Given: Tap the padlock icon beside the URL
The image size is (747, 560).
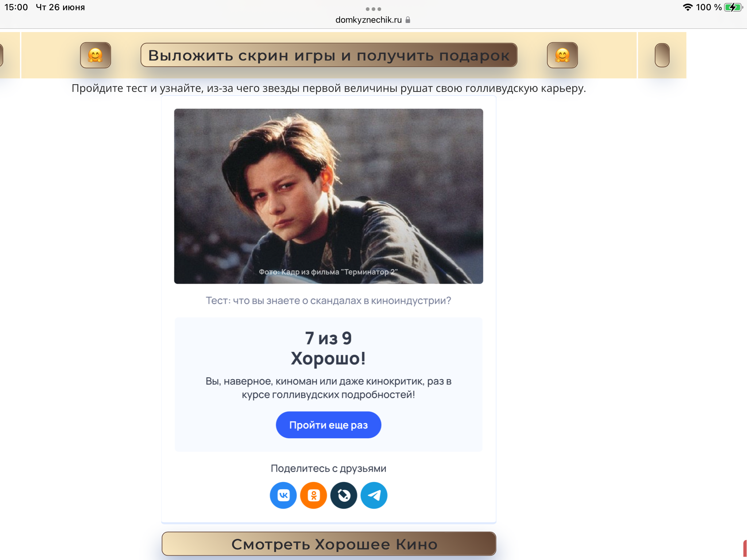Looking at the screenshot, I should pos(408,20).
